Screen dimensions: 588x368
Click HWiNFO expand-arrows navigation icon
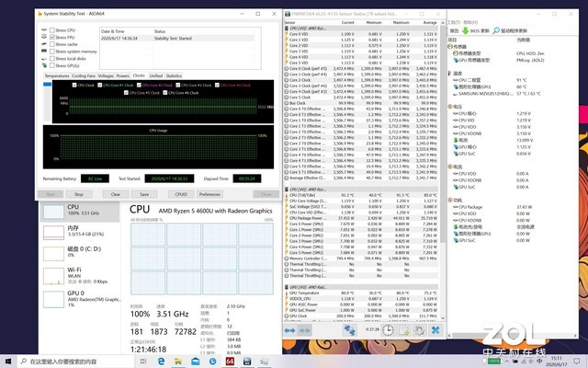point(349,330)
